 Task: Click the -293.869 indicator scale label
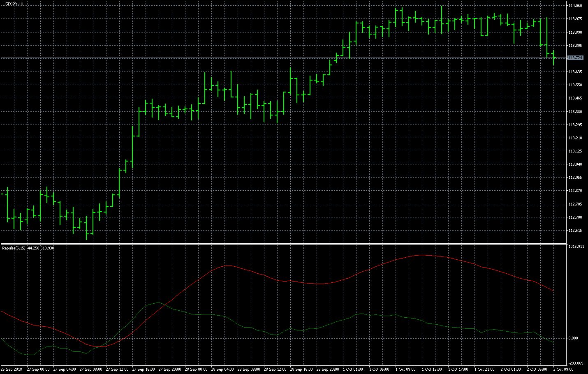(x=576, y=363)
